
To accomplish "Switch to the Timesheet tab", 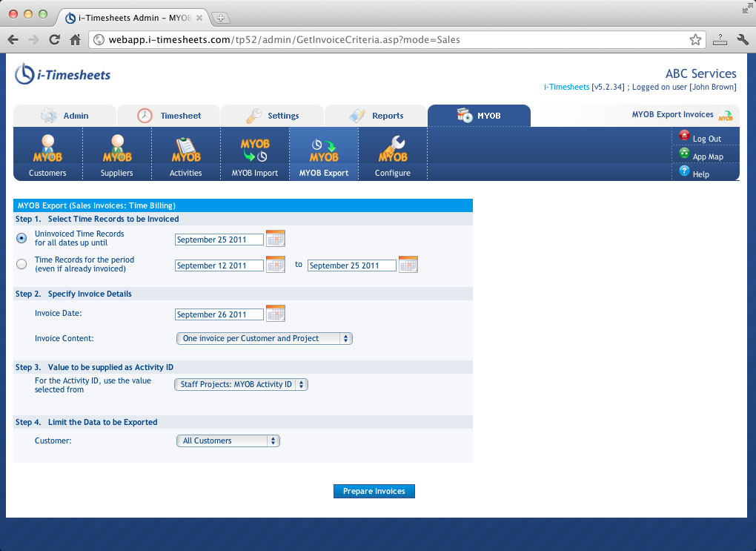I will tap(169, 116).
